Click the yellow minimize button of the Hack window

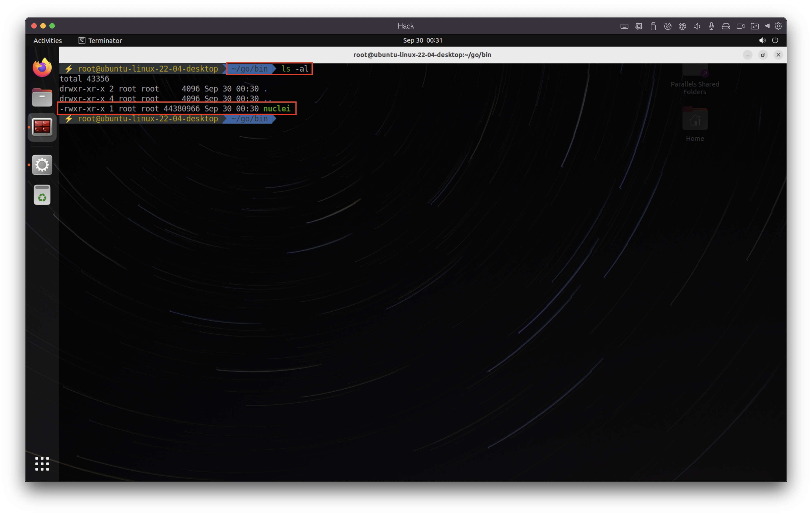pyautogui.click(x=43, y=26)
